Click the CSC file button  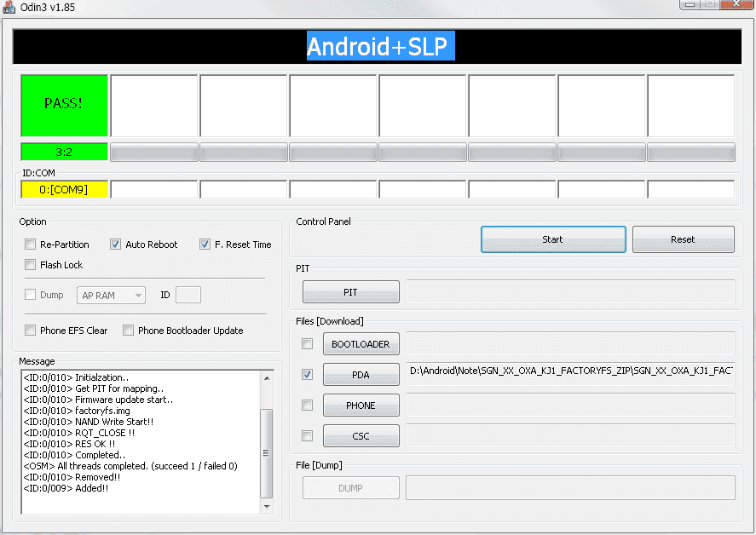(x=361, y=436)
